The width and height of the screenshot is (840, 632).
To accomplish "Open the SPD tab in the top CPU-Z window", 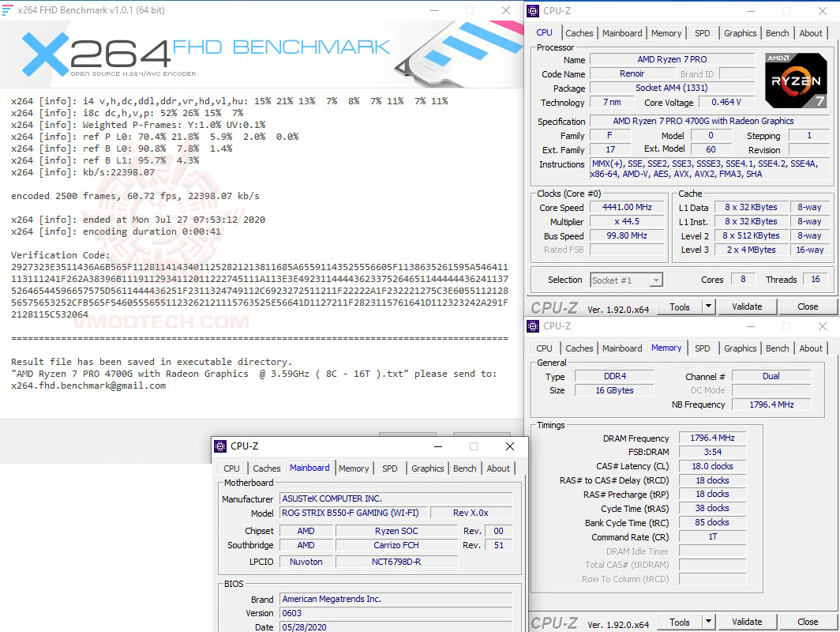I will coord(702,33).
